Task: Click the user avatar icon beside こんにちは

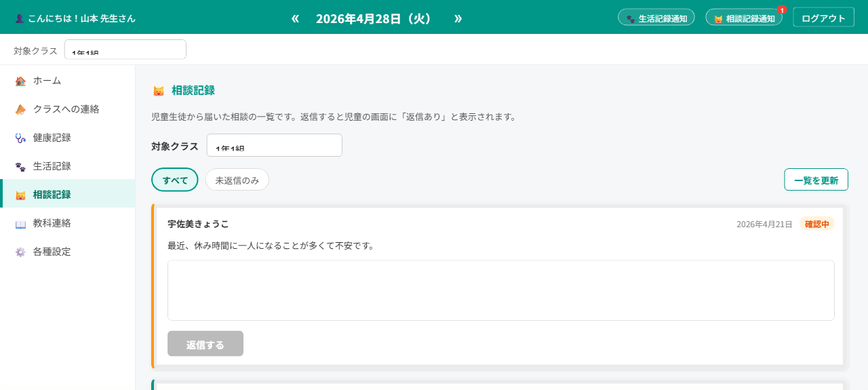Action: coord(19,19)
